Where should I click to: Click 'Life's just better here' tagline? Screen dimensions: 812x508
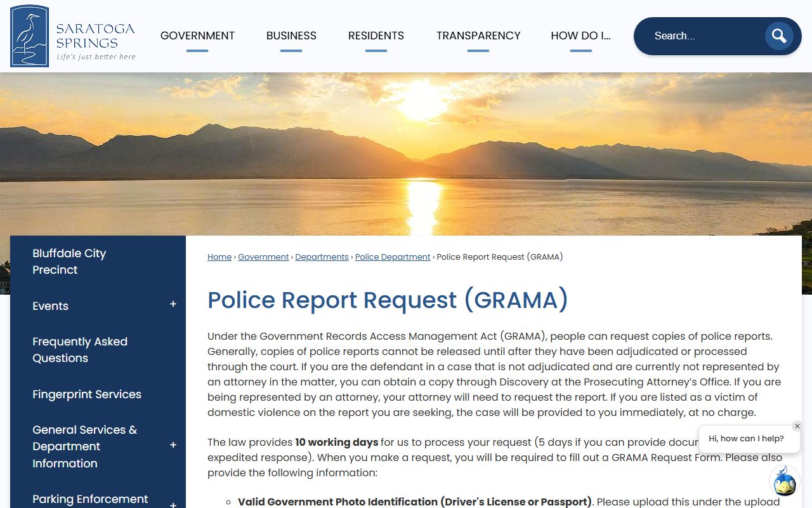[96, 57]
